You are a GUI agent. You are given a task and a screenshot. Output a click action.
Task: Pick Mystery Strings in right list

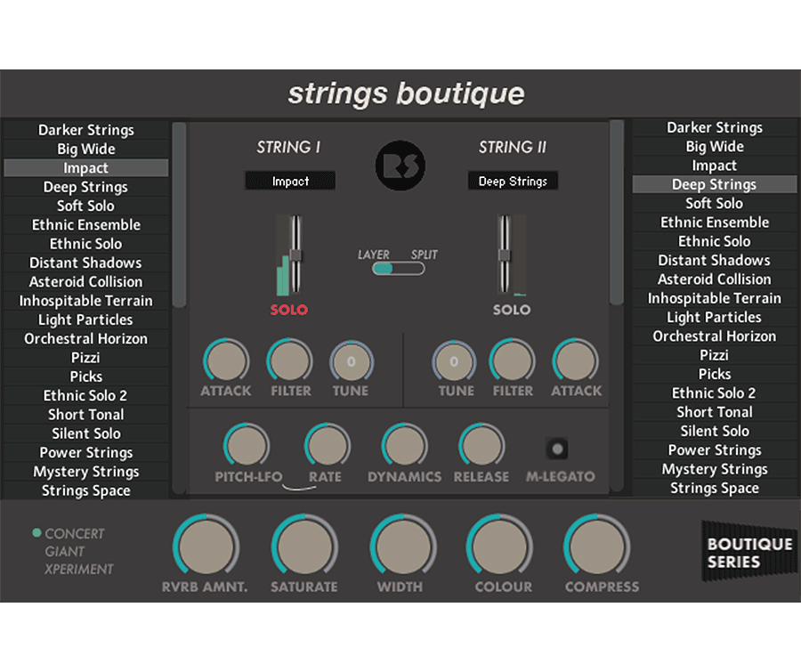714,468
